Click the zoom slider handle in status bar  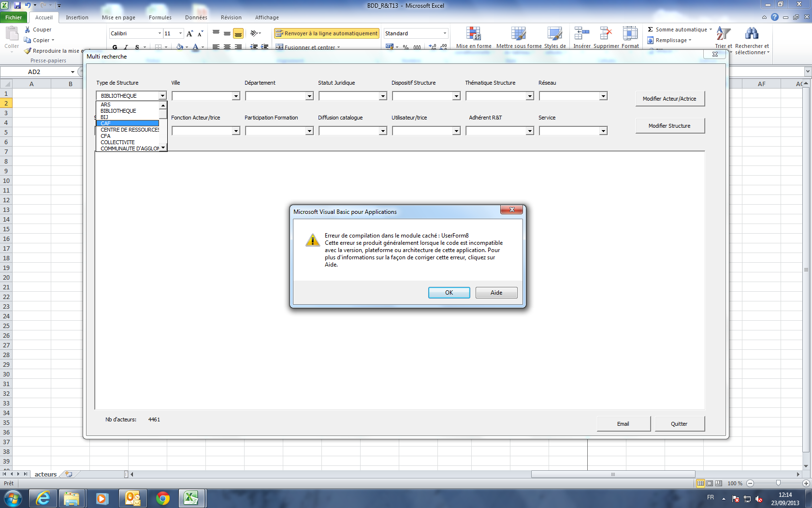778,483
